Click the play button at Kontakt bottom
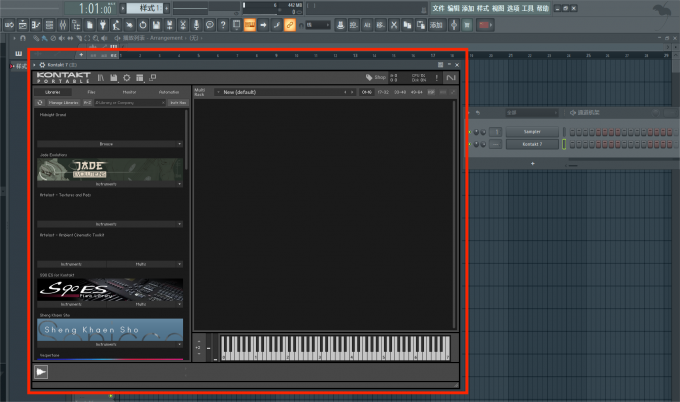Image resolution: width=680 pixels, height=402 pixels. pyautogui.click(x=41, y=372)
